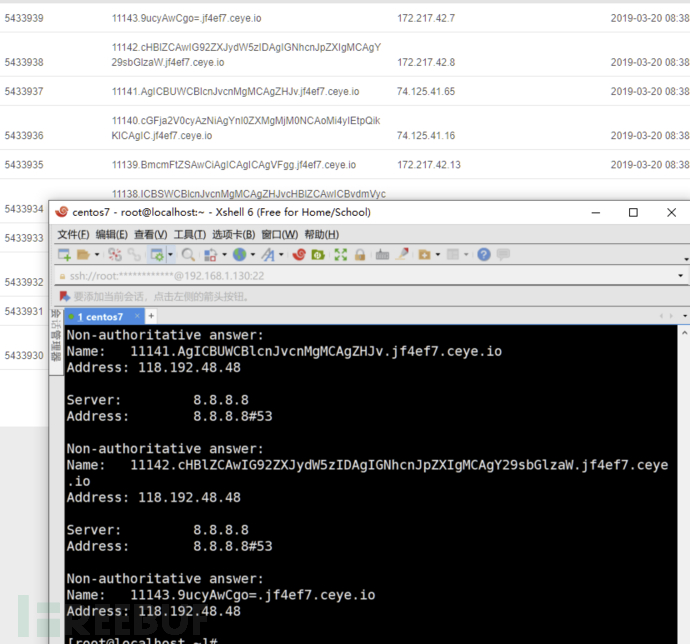Expand the Properties icon dropdown arrow
This screenshot has width=690, height=644.
170,254
